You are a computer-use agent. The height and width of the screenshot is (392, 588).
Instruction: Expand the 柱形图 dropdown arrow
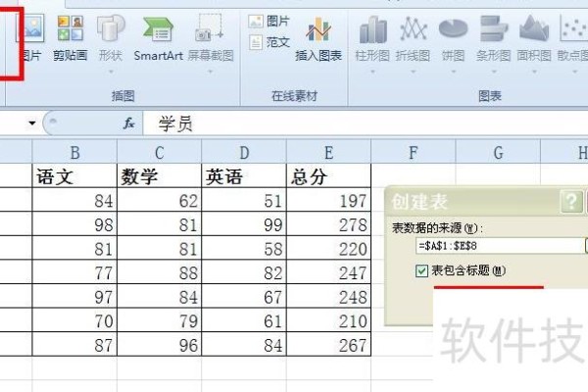pos(372,72)
